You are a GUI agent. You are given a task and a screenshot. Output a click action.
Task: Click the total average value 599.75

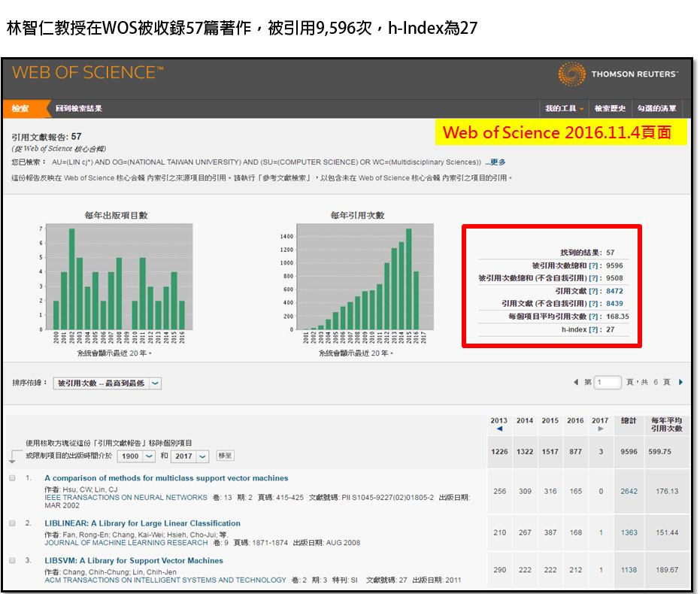660,452
